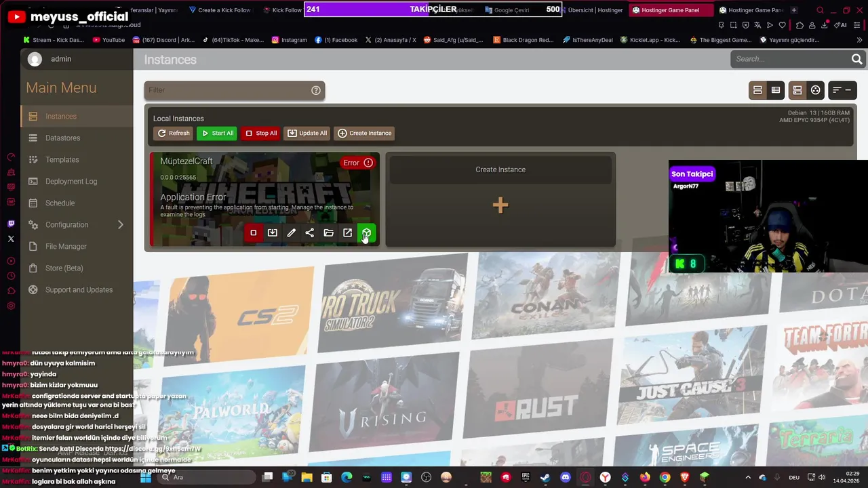Switch to the first row layout view
This screenshot has width=868, height=488.
point(757,90)
